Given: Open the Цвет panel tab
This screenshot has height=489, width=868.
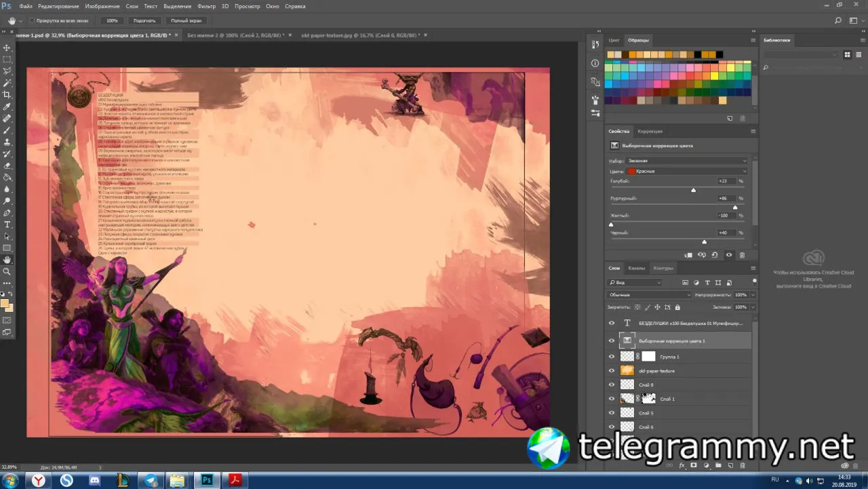Looking at the screenshot, I should coord(614,40).
